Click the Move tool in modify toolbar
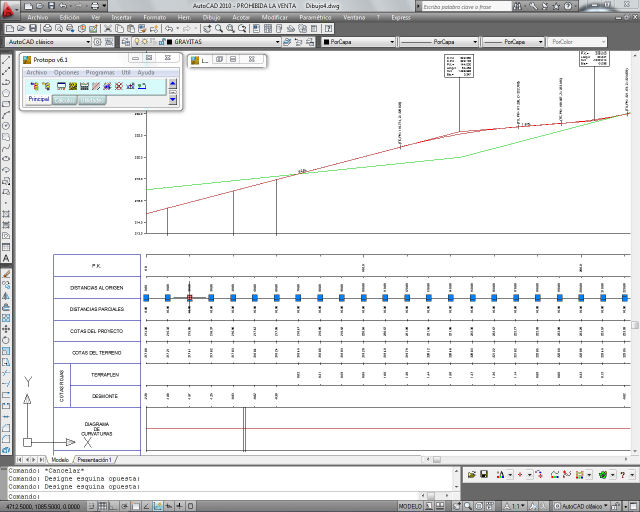Image resolution: width=640 pixels, height=512 pixels. (6, 329)
